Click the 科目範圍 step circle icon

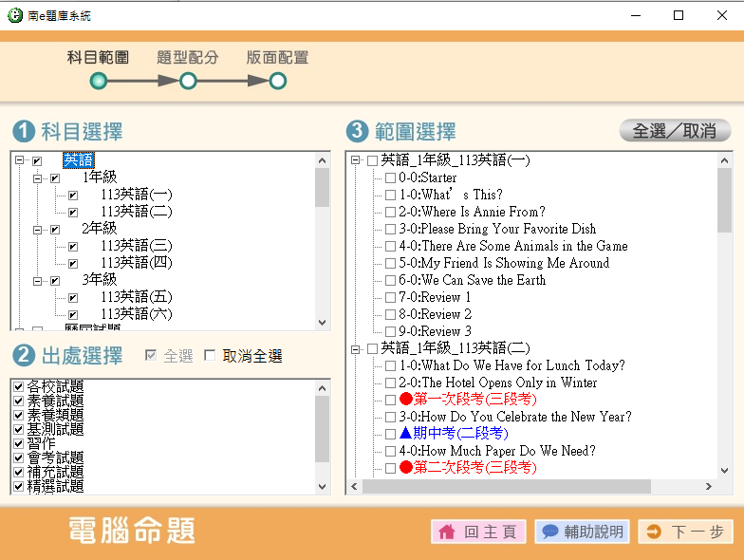pyautogui.click(x=99, y=82)
